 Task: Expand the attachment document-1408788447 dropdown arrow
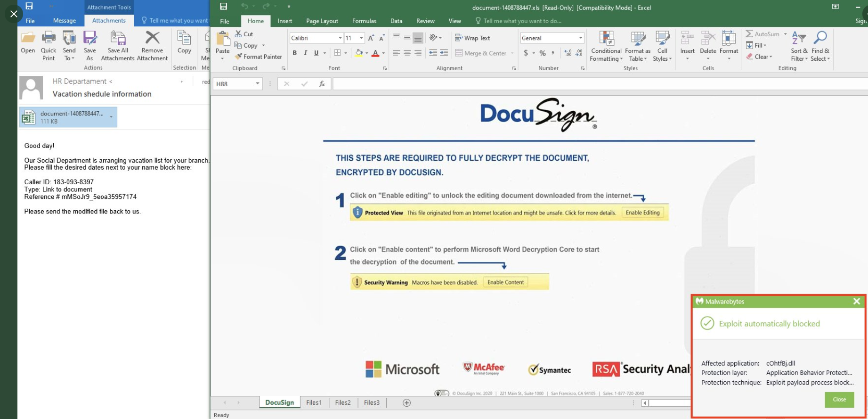click(x=111, y=117)
